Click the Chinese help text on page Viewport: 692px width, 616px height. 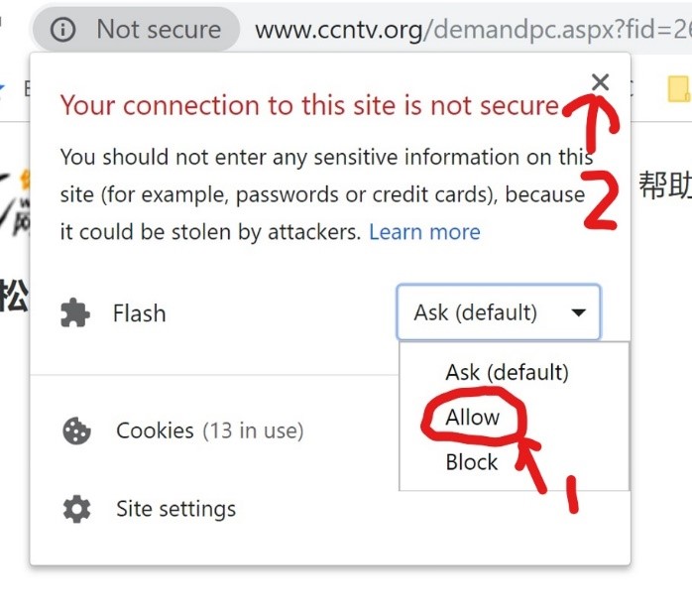[665, 185]
